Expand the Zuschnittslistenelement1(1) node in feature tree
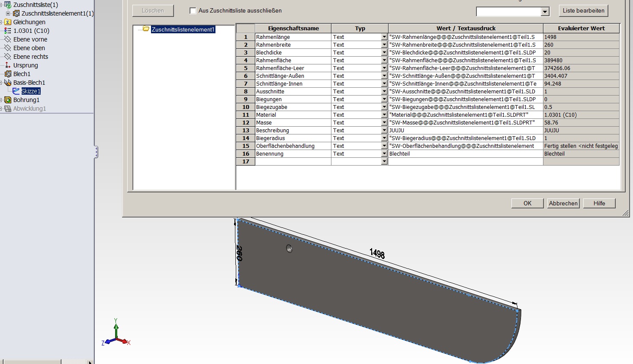633x364 pixels. coord(8,13)
